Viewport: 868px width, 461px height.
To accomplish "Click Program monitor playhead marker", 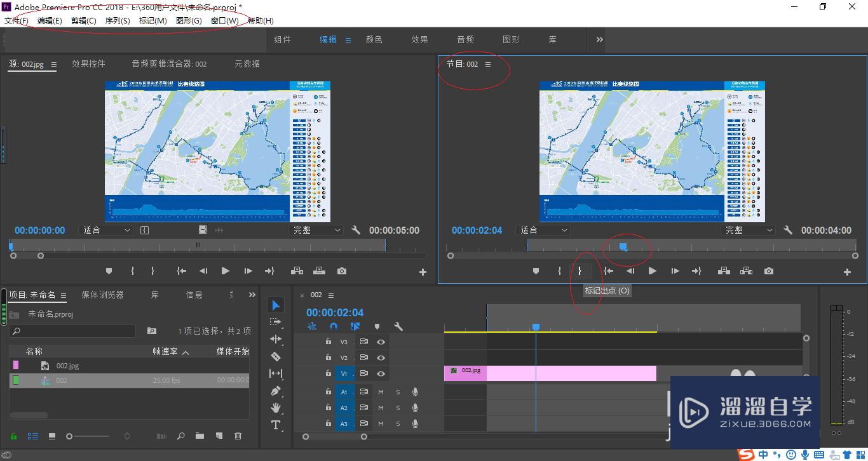I will (x=623, y=246).
